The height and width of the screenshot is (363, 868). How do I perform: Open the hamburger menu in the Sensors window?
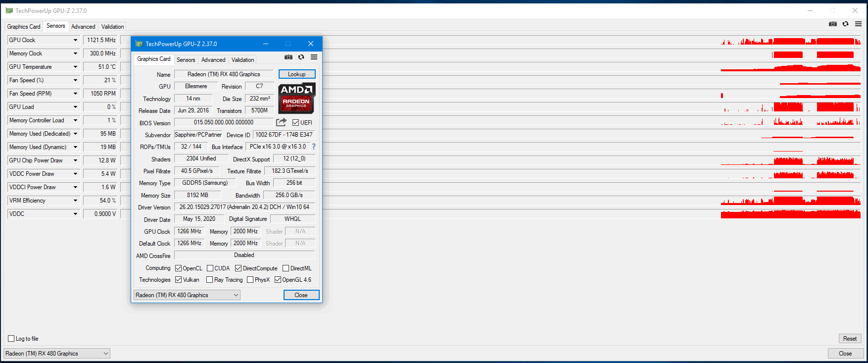858,24
